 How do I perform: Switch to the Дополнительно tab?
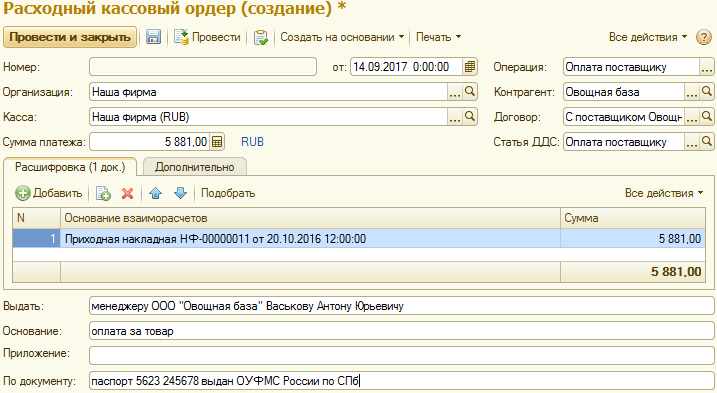tap(195, 167)
